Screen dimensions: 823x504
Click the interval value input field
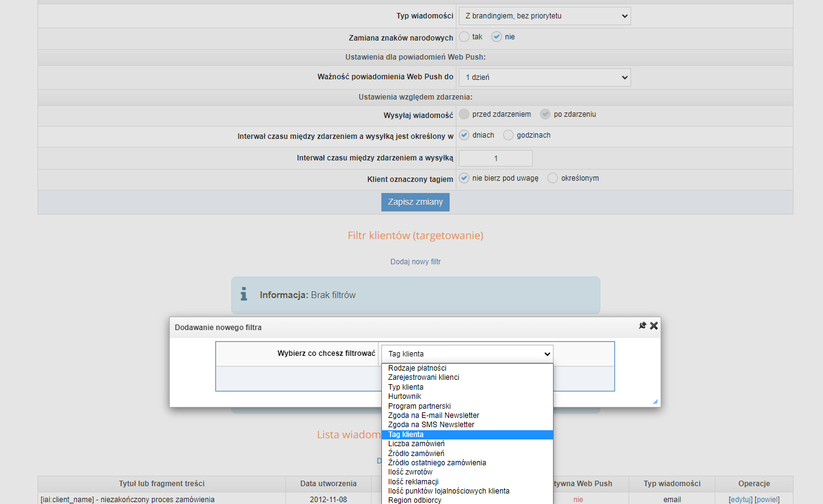click(x=496, y=159)
